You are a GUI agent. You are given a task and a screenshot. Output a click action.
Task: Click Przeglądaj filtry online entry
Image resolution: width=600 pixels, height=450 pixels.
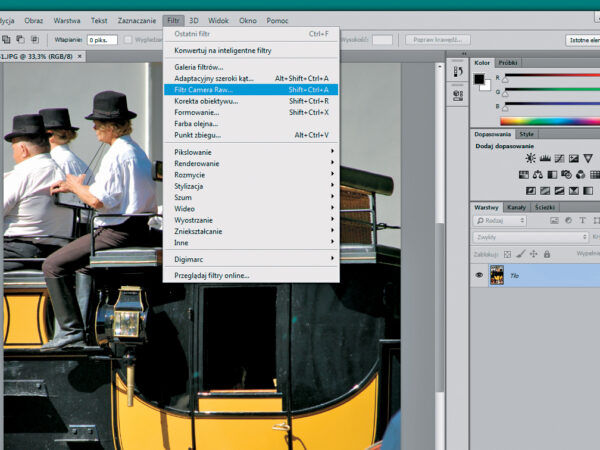(212, 275)
